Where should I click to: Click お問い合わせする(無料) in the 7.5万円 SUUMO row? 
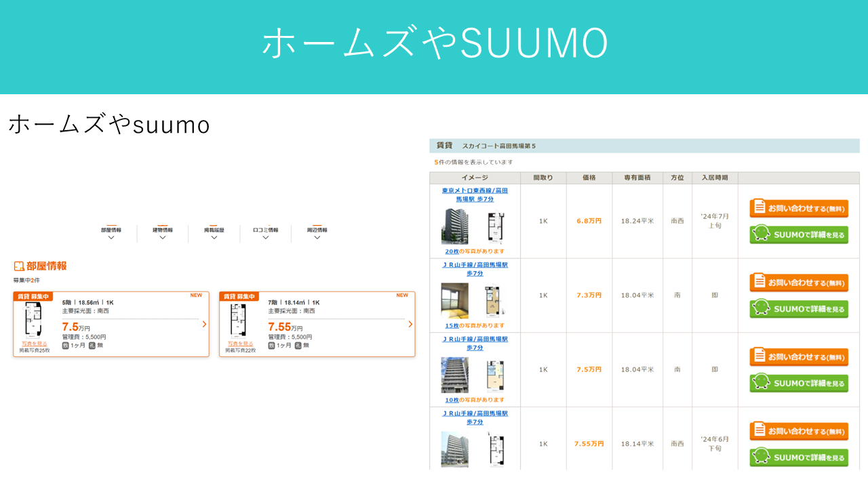pyautogui.click(x=799, y=357)
